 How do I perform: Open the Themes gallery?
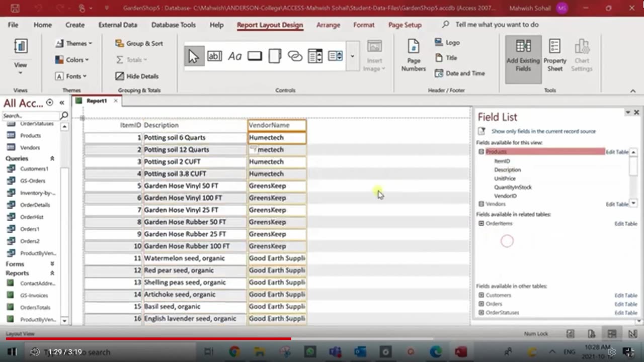click(x=73, y=43)
